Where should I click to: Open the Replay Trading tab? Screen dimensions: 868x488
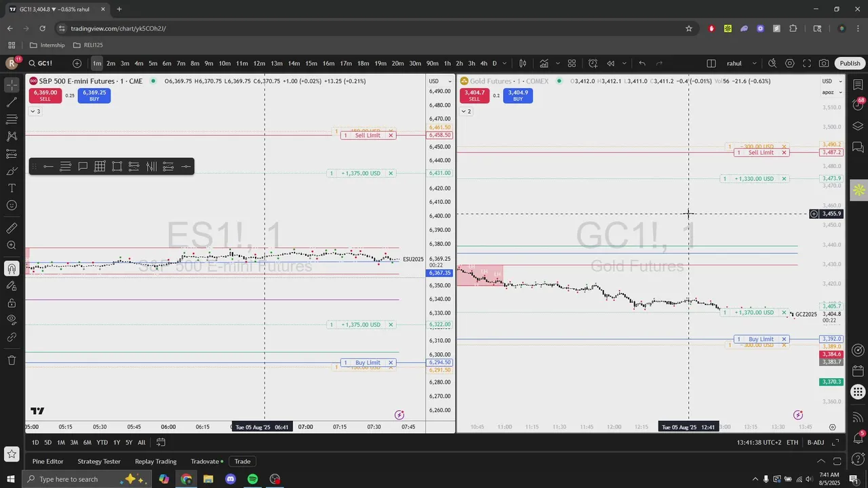click(155, 462)
